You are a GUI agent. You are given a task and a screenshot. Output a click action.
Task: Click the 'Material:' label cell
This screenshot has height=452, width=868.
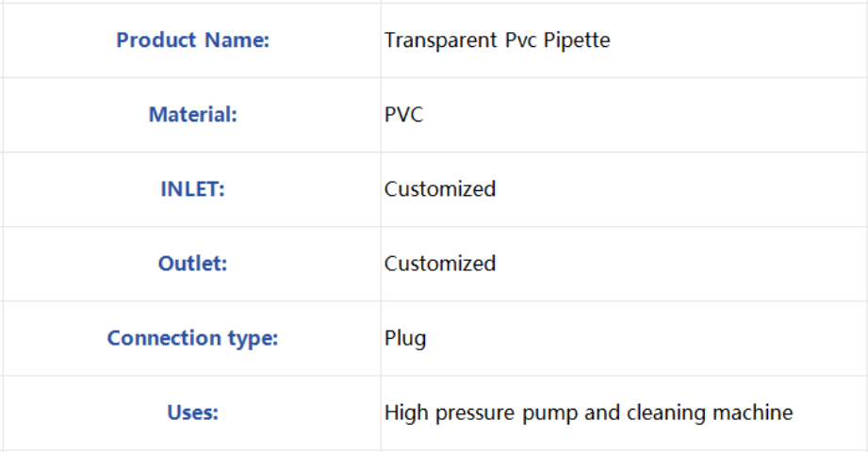[x=192, y=115]
